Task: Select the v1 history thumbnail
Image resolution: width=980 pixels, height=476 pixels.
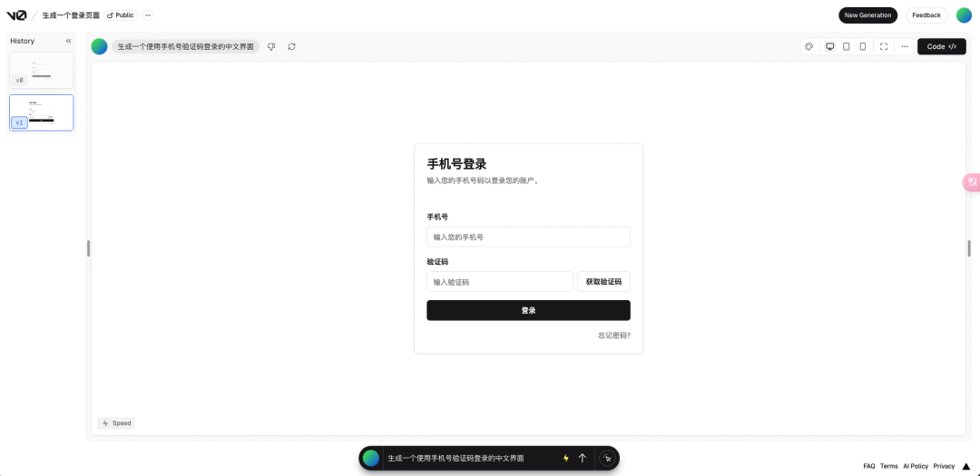Action: (x=41, y=113)
